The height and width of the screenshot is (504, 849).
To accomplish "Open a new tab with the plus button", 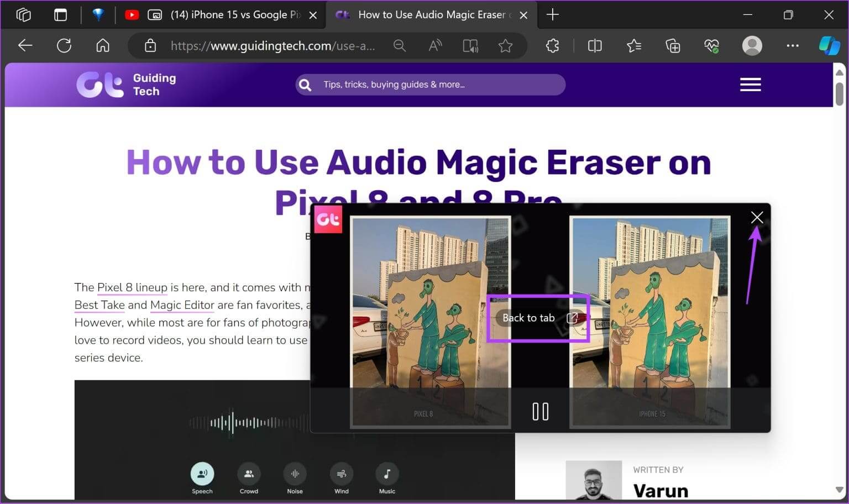I will coord(552,15).
